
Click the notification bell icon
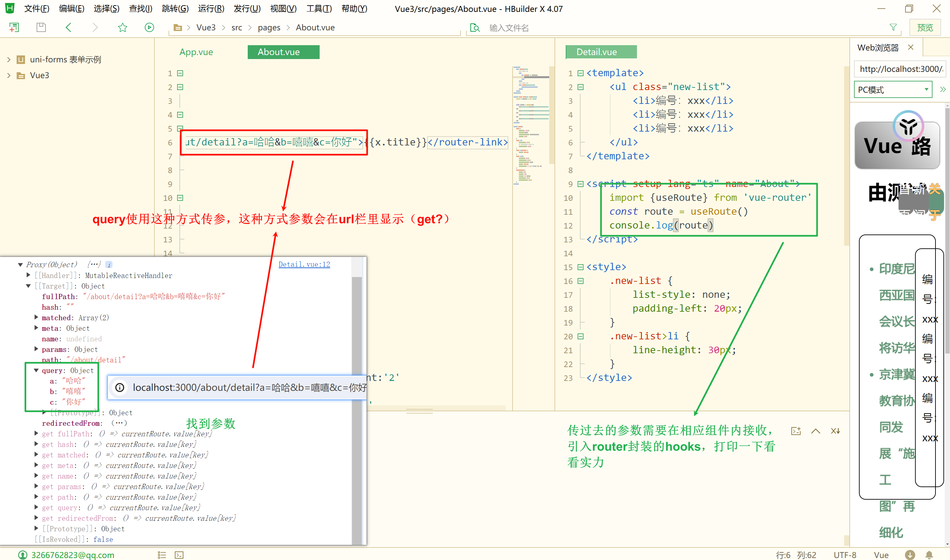click(x=929, y=555)
